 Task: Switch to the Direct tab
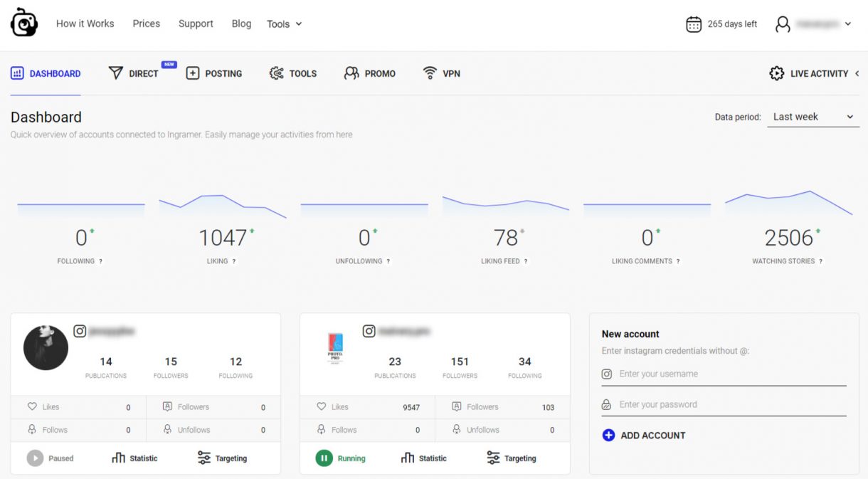tap(134, 73)
